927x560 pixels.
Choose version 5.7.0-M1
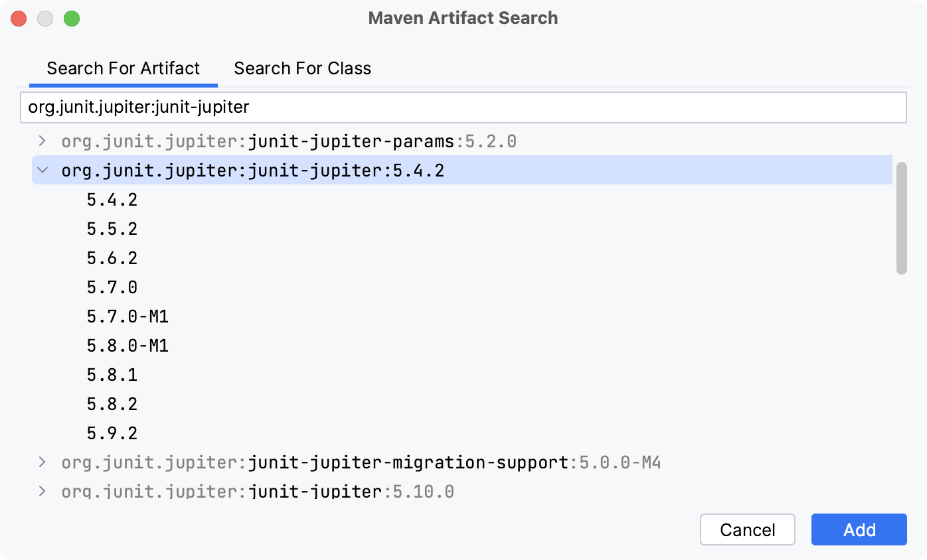[x=128, y=316]
